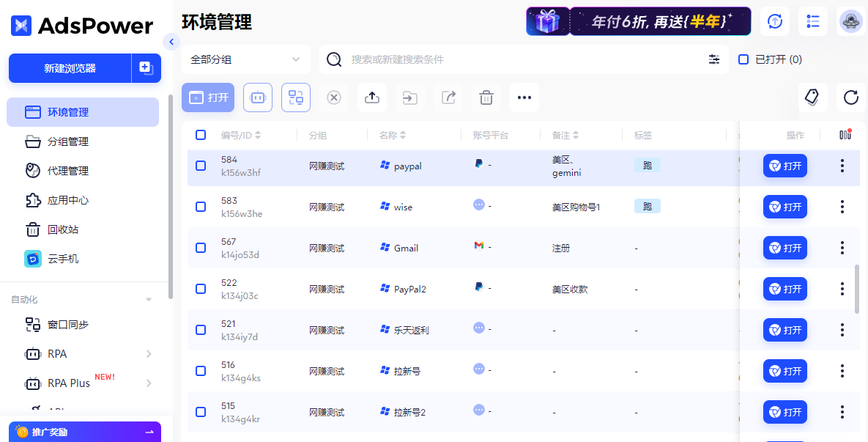Click the refresh icon above the environment list
The height and width of the screenshot is (442, 868).
(847, 97)
